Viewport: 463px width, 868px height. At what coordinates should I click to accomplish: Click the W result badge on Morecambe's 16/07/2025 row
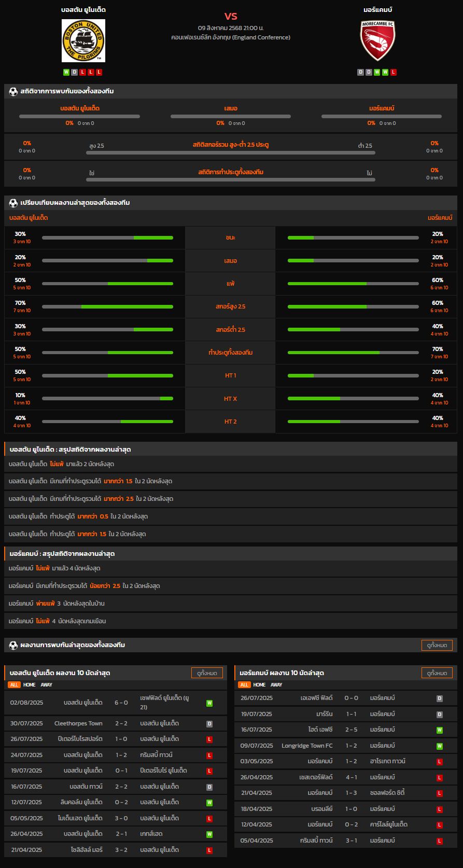440,730
